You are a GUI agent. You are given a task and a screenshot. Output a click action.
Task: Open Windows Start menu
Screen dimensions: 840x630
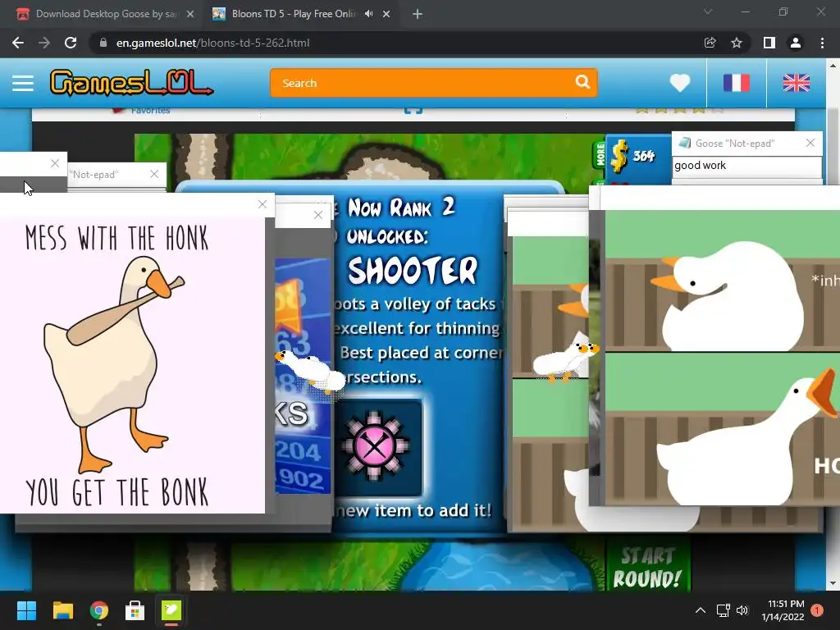click(x=26, y=610)
